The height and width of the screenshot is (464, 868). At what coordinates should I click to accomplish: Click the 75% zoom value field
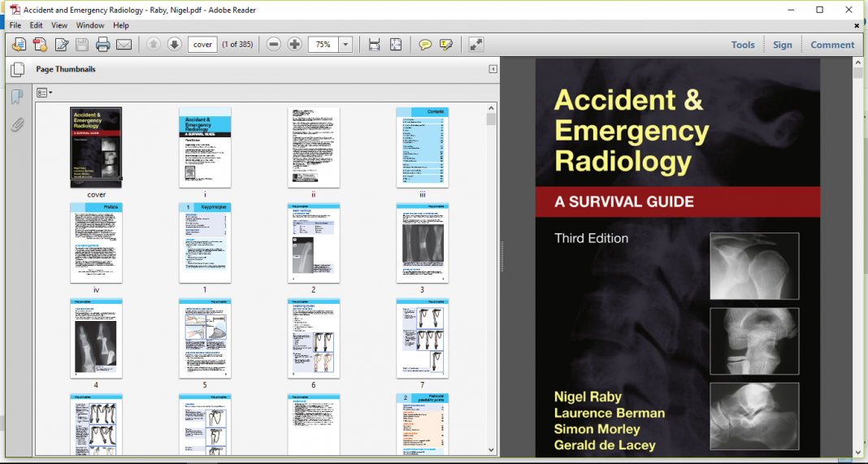click(323, 45)
